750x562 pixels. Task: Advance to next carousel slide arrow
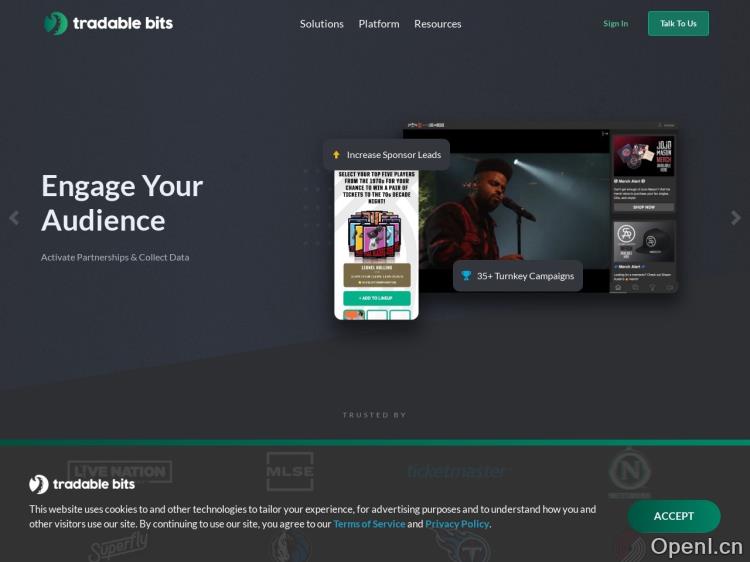[736, 218]
